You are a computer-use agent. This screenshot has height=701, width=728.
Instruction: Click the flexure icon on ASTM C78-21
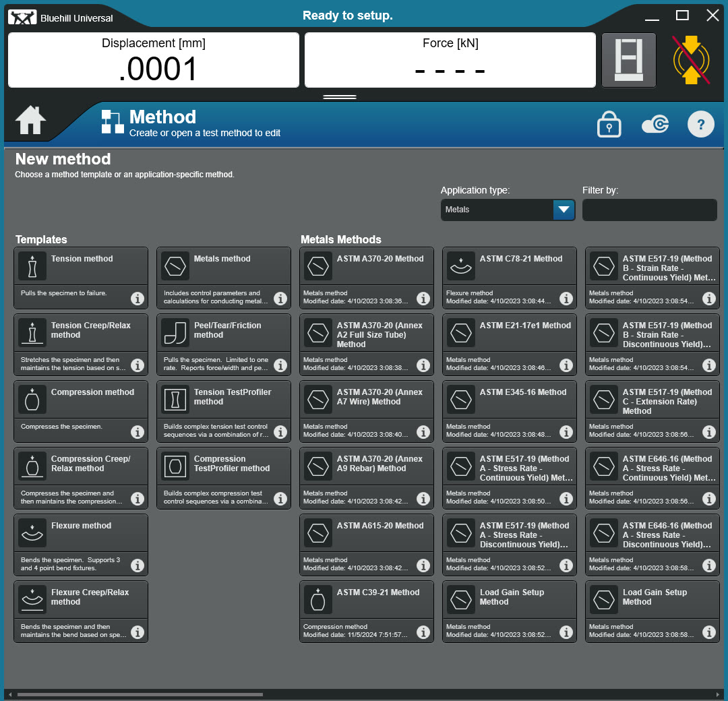(x=461, y=266)
